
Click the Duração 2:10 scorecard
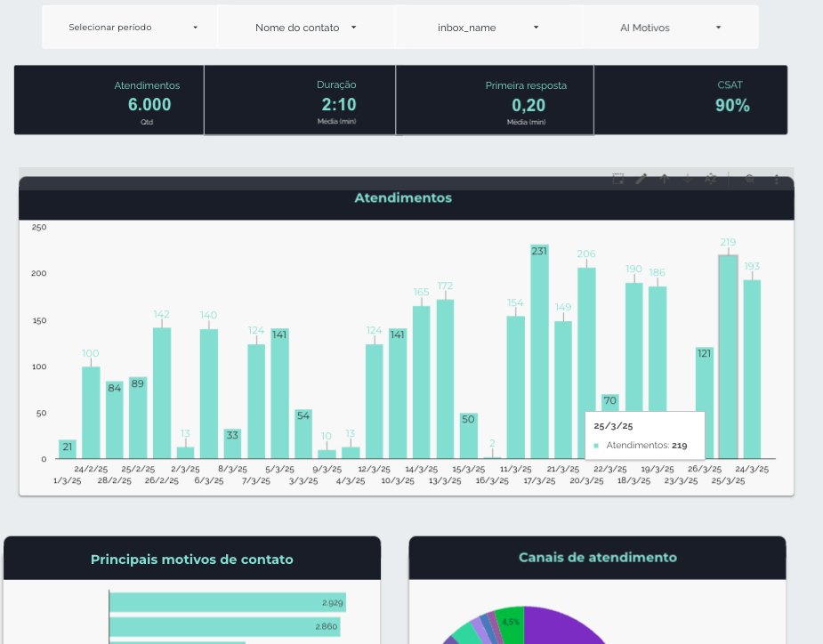300,100
